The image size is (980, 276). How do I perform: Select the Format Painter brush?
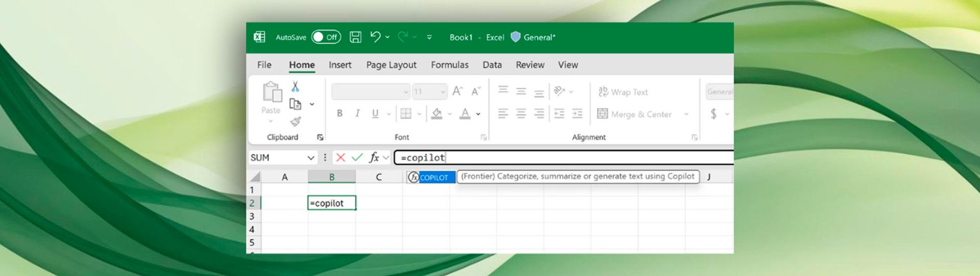pyautogui.click(x=296, y=122)
